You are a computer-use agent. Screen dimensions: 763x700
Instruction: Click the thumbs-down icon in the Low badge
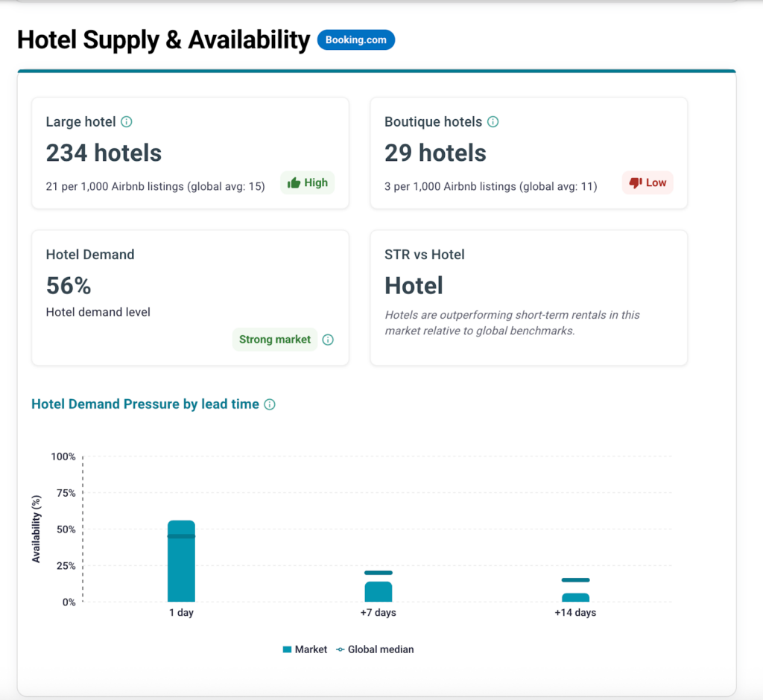click(x=635, y=182)
